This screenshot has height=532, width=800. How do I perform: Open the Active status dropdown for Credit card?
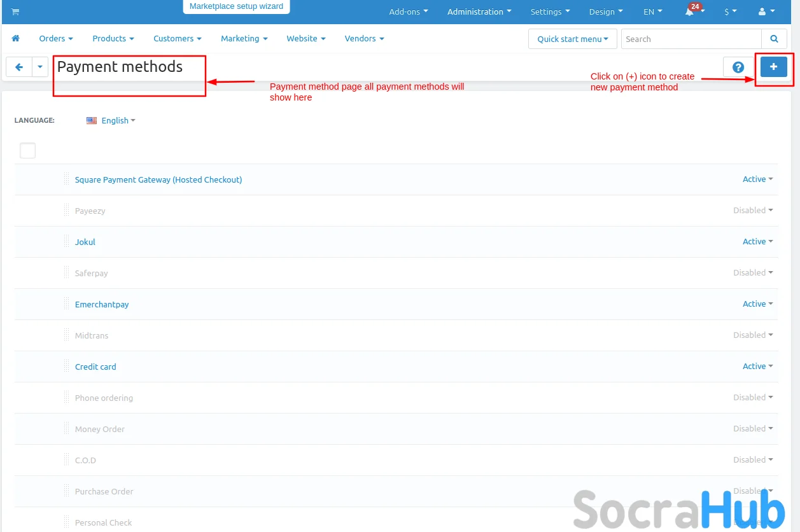point(757,367)
